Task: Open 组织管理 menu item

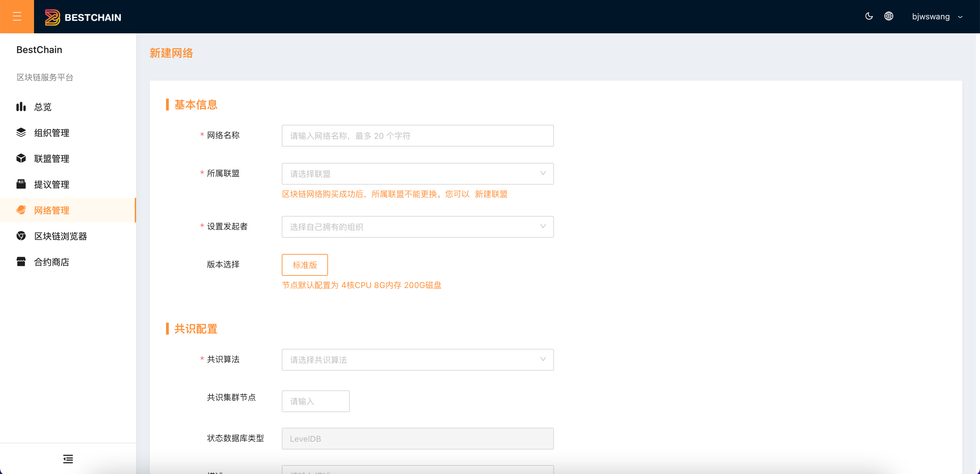Action: (68, 133)
